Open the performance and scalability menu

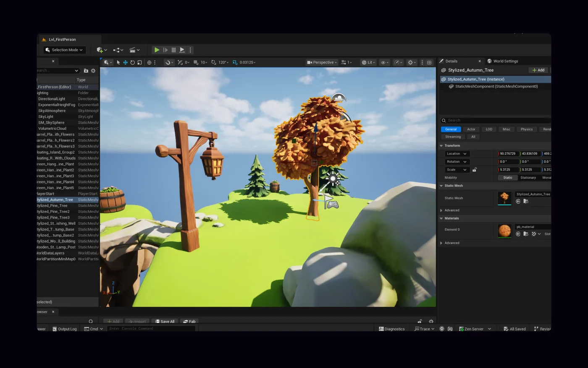(398, 62)
